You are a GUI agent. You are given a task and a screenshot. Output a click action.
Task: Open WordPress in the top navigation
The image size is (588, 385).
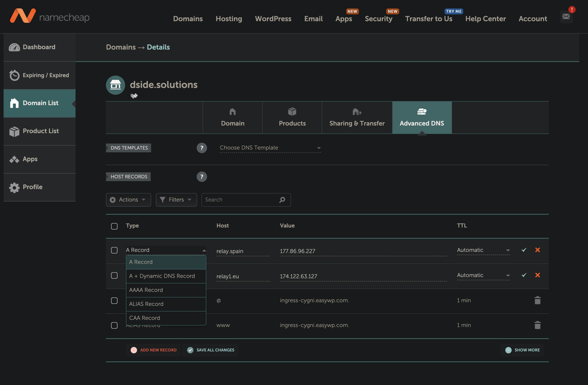tap(273, 19)
